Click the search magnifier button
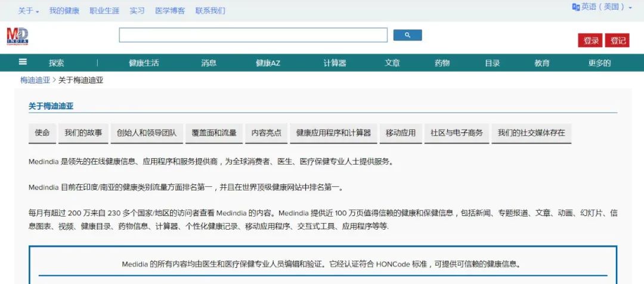Screen dimensions: 644x284 click(x=407, y=35)
